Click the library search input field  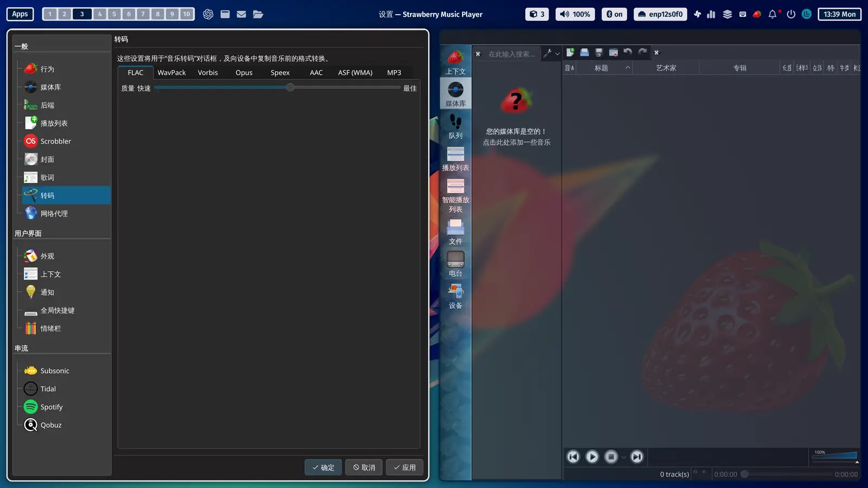[x=512, y=54]
